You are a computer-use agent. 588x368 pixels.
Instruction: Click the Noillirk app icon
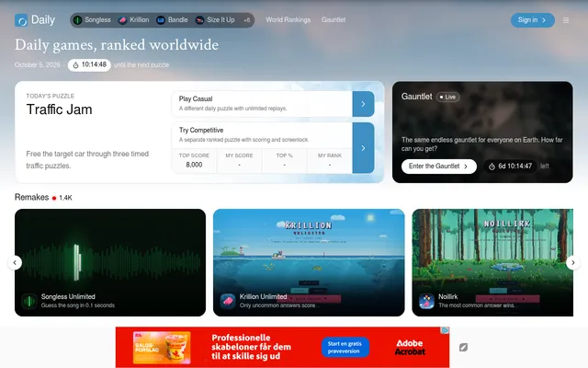coord(426,301)
